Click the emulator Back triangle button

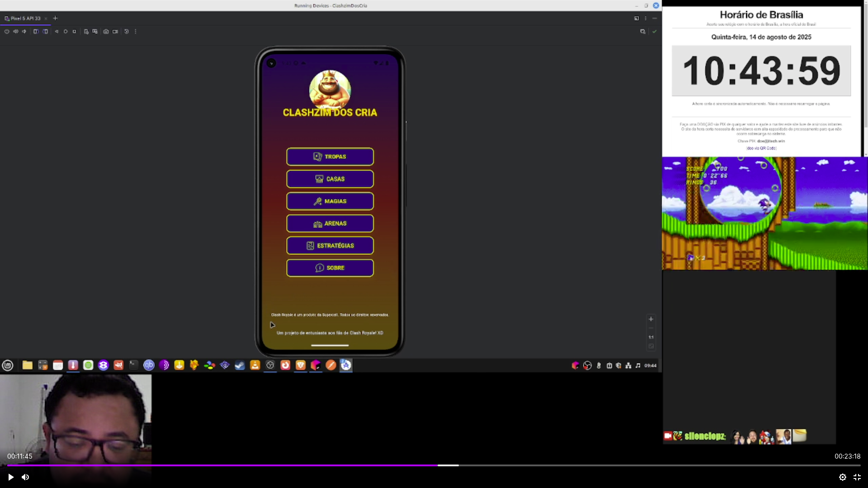pyautogui.click(x=57, y=32)
